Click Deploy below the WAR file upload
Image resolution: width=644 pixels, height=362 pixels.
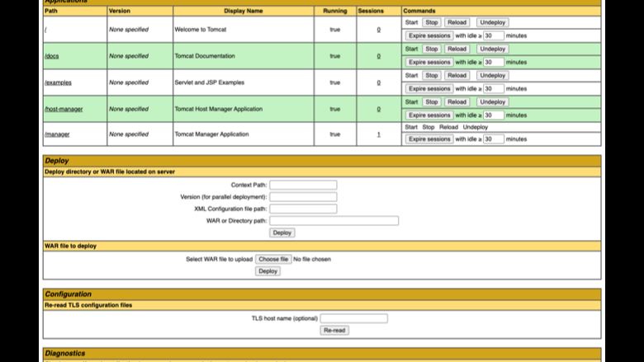pyautogui.click(x=268, y=271)
